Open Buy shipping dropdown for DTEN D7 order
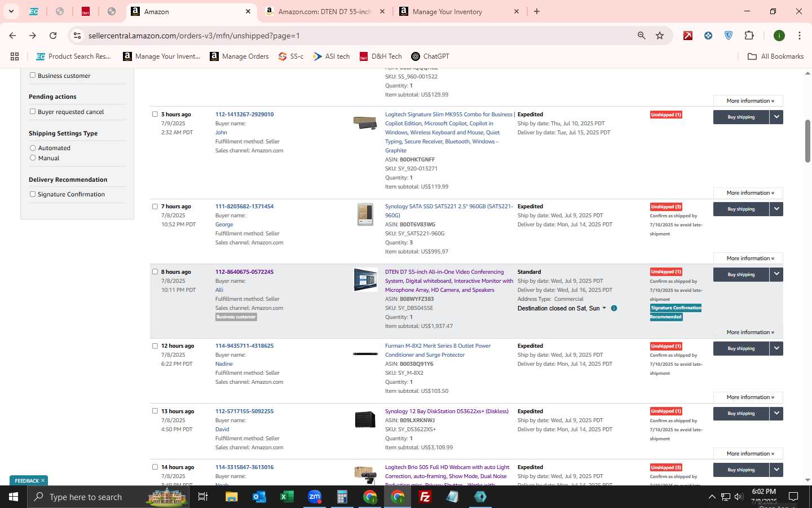Screen dimensions: 812x508 [x=776, y=274]
